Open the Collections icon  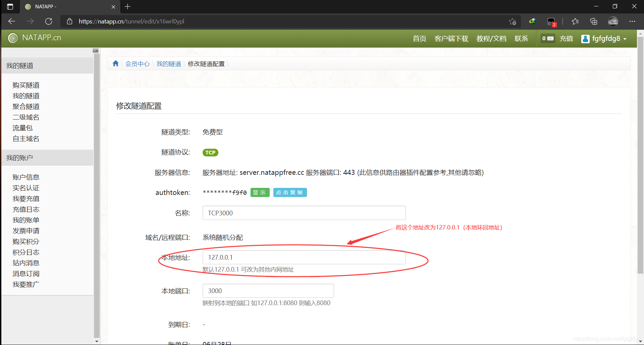click(x=594, y=21)
